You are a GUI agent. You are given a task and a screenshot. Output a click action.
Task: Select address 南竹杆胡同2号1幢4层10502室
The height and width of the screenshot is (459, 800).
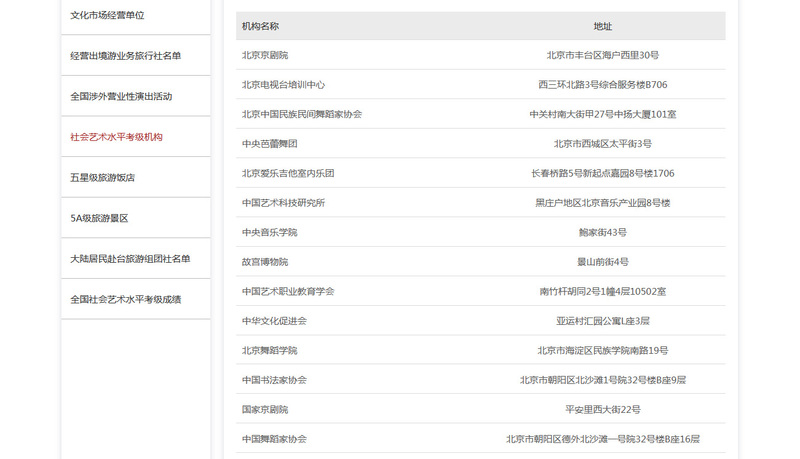(x=603, y=292)
